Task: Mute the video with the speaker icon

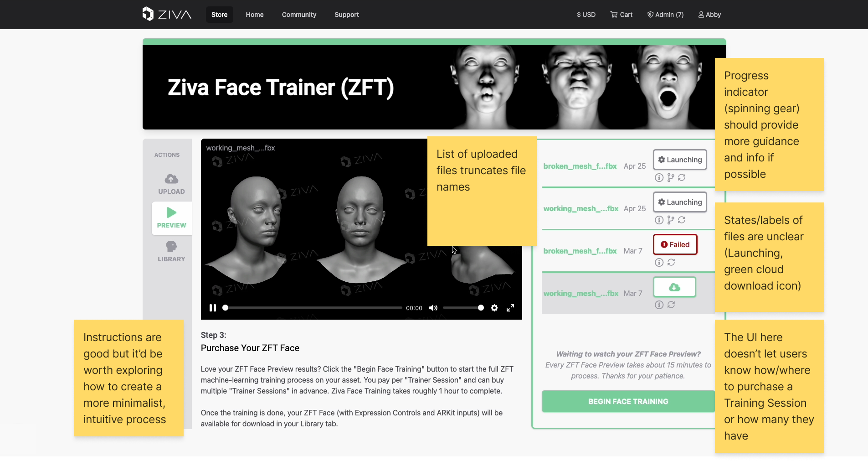Action: click(433, 308)
